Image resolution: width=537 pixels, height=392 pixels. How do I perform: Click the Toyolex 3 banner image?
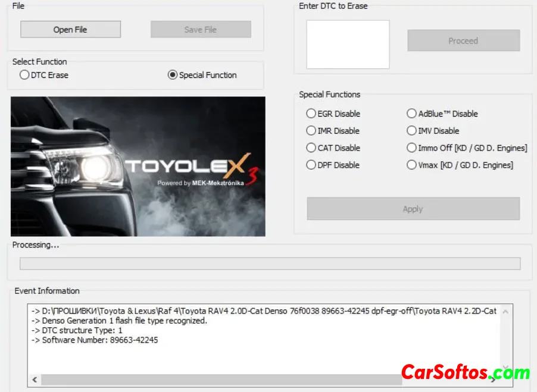coord(138,167)
